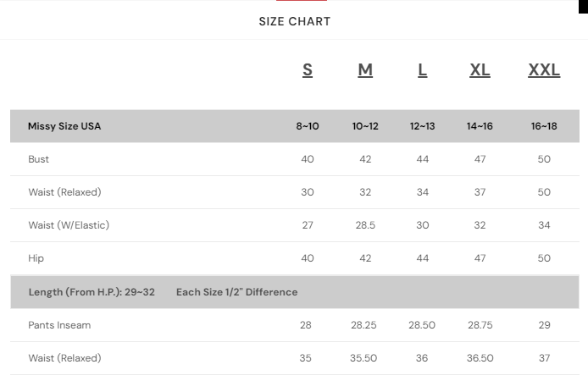This screenshot has width=588, height=392.
Task: Click the 36.50 relaxed waist value
Action: (480, 358)
